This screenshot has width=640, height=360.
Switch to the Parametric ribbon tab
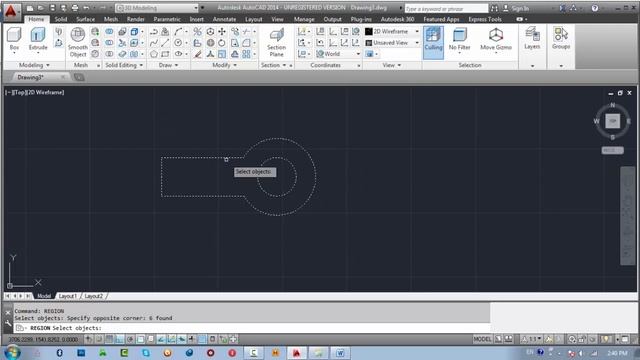pos(167,19)
